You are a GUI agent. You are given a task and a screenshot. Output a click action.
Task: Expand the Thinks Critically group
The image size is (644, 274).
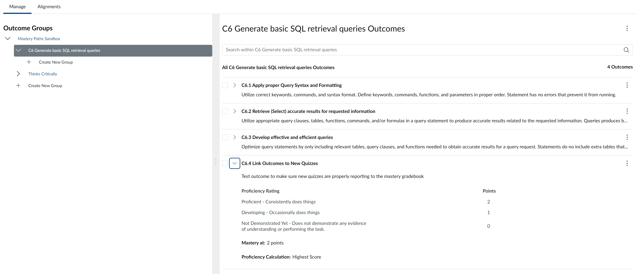coord(18,74)
